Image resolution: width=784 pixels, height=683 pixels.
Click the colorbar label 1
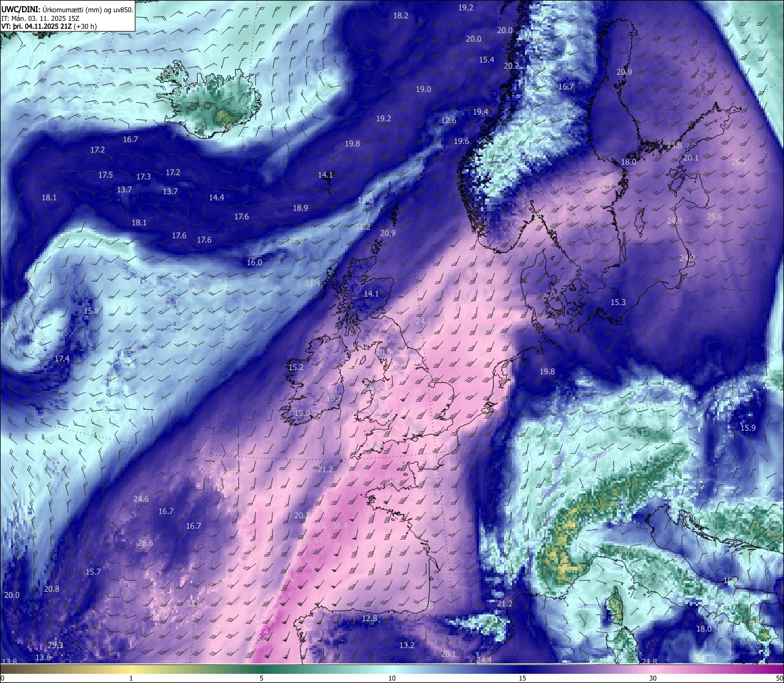click(131, 678)
